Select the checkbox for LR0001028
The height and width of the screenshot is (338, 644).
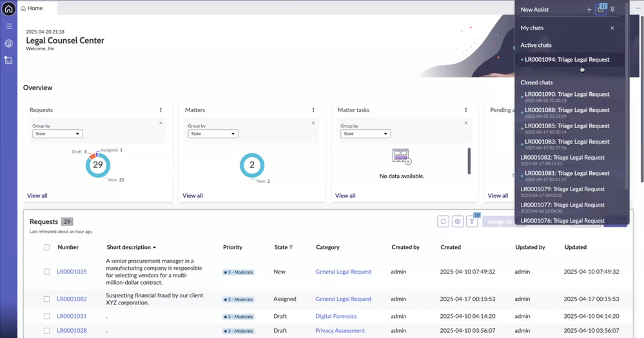pos(47,331)
